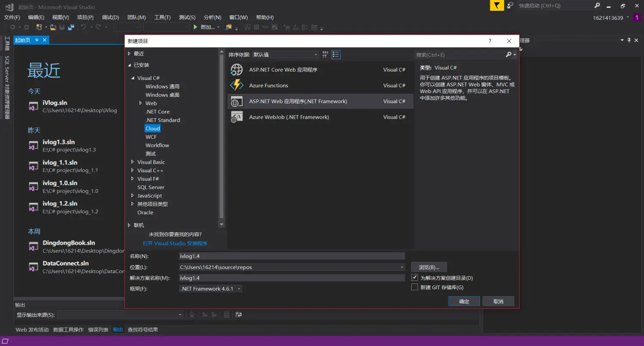Click the open file folder toolbar icon

coord(53,27)
